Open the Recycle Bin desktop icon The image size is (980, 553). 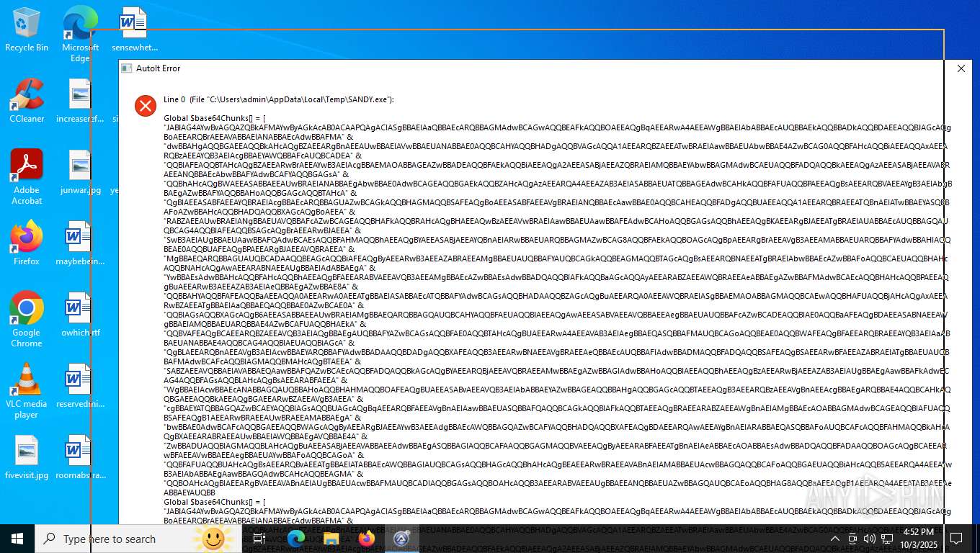click(x=27, y=30)
